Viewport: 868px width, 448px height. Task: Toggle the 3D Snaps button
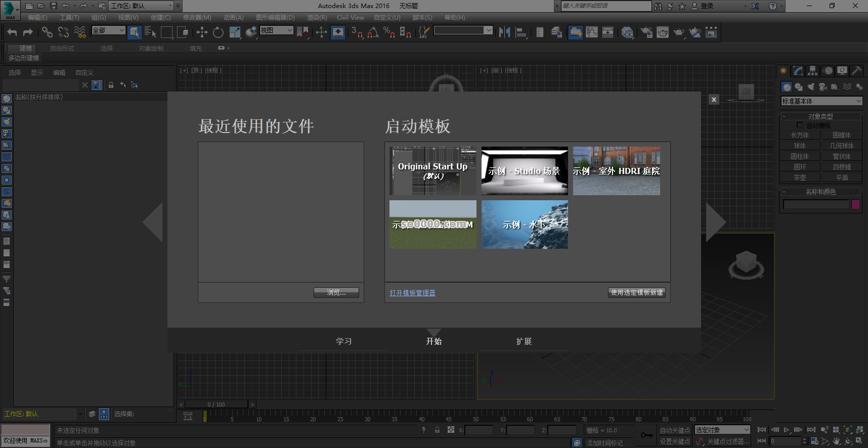pos(357,32)
